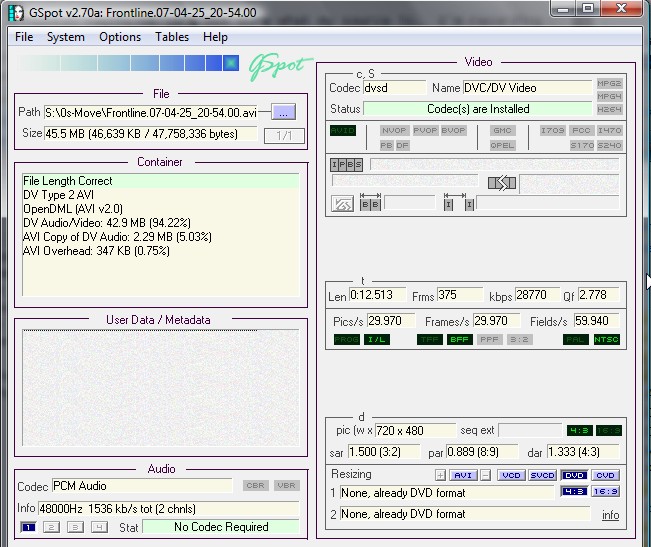Click the BVOP indicator
This screenshot has width=651, height=547.
453,130
